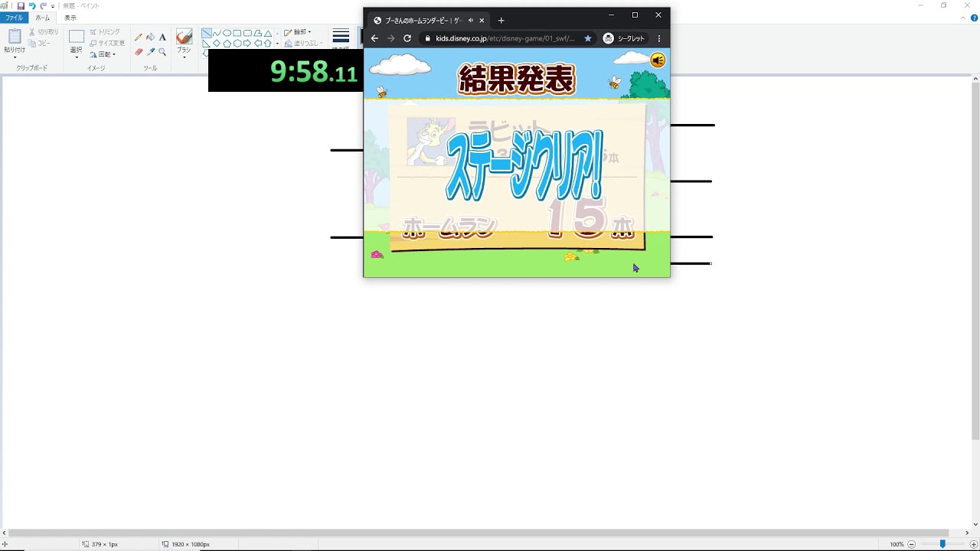This screenshot has height=551, width=980.
Task: Select the Left arrow shape
Action: click(258, 44)
